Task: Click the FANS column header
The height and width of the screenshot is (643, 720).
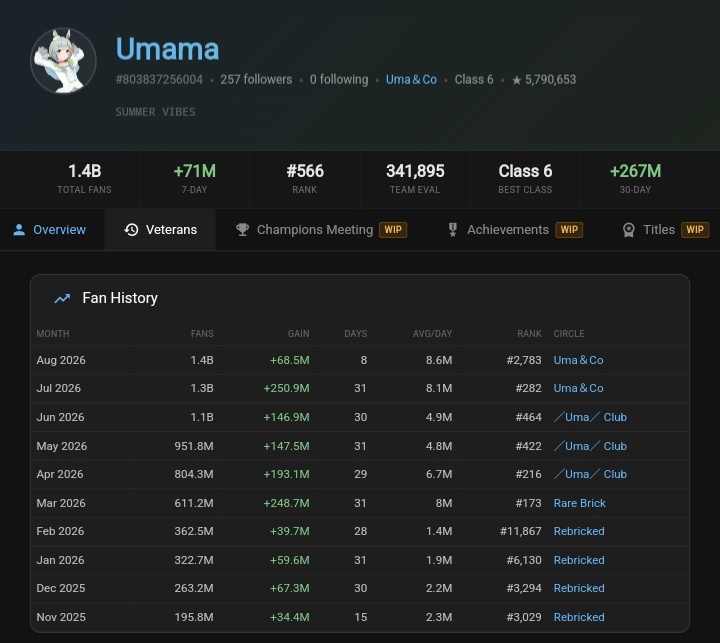Action: tap(202, 334)
